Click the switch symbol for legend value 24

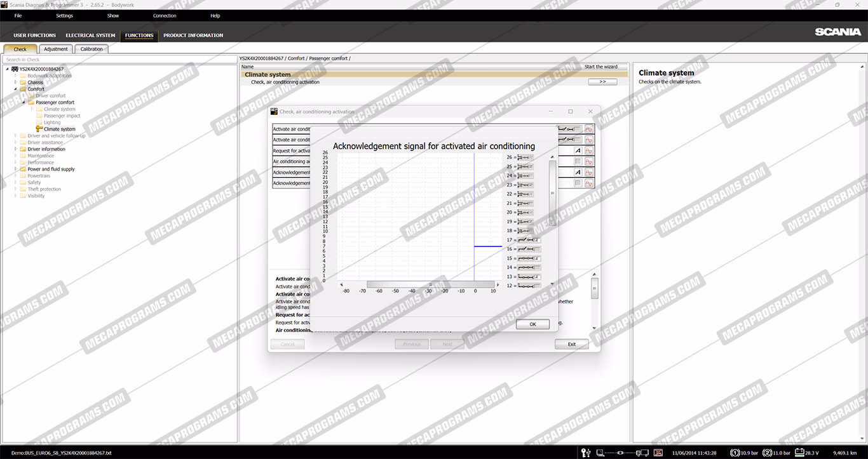point(526,175)
